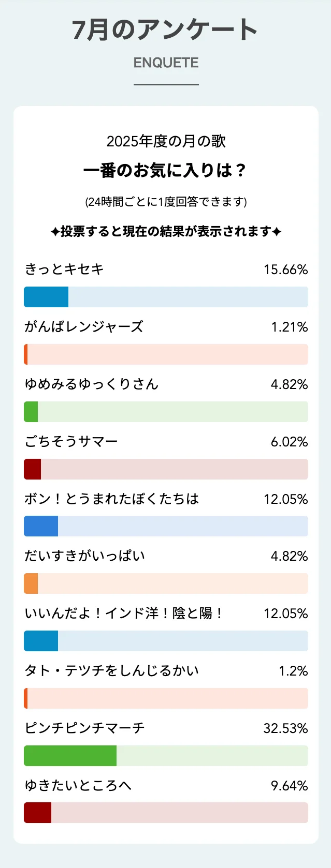Click the 投票すると現在の結果が表示されます notice
This screenshot has width=331, height=868.
click(x=166, y=231)
